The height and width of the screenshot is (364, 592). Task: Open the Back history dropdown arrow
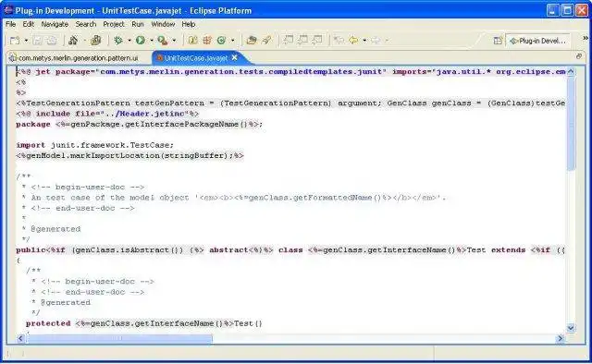364,40
